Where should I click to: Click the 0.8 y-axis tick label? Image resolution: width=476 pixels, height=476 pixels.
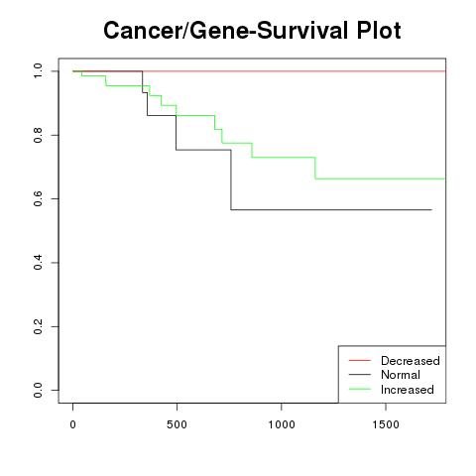click(38, 135)
